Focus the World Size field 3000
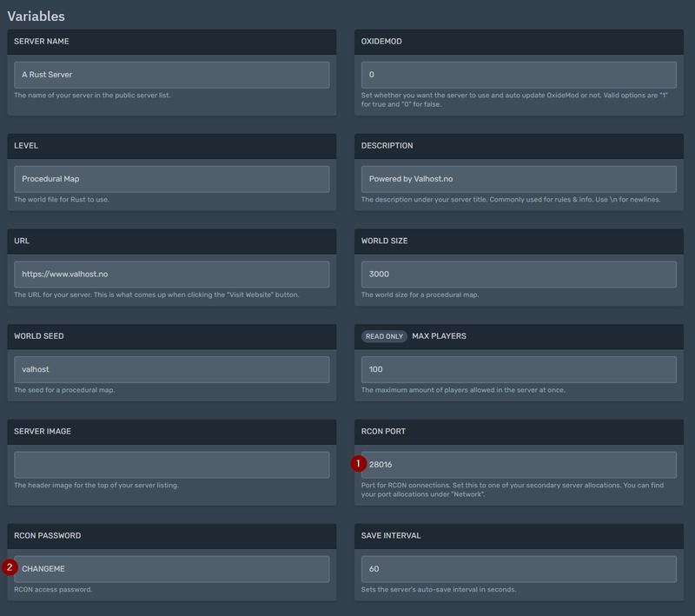Image resolution: width=695 pixels, height=616 pixels. tap(519, 275)
